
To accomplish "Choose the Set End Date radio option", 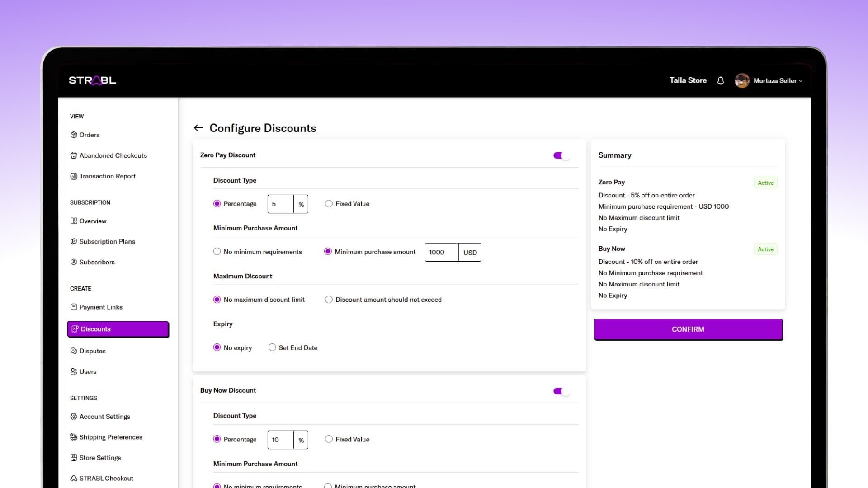I will [272, 347].
